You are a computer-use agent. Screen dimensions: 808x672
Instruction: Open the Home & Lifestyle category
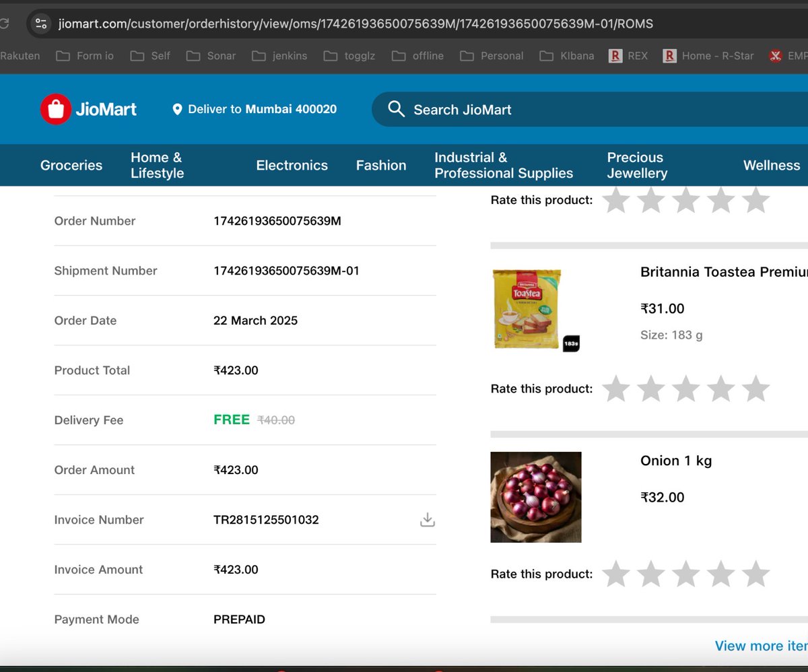click(158, 165)
